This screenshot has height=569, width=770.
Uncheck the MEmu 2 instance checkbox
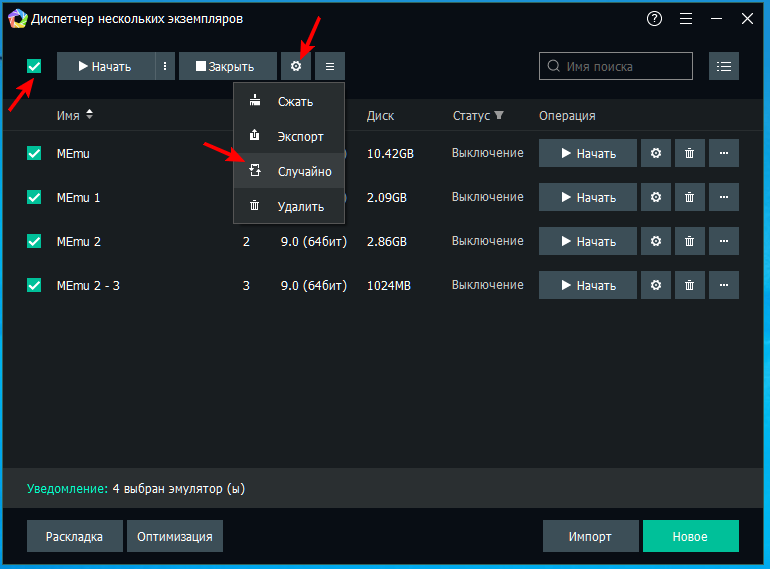(x=34, y=241)
